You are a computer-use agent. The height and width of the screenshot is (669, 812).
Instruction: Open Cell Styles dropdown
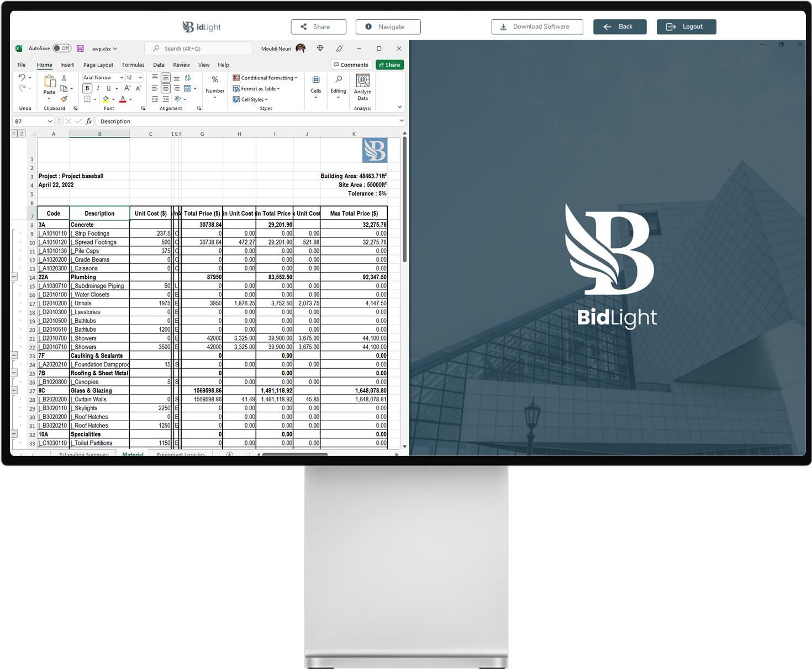click(x=250, y=99)
